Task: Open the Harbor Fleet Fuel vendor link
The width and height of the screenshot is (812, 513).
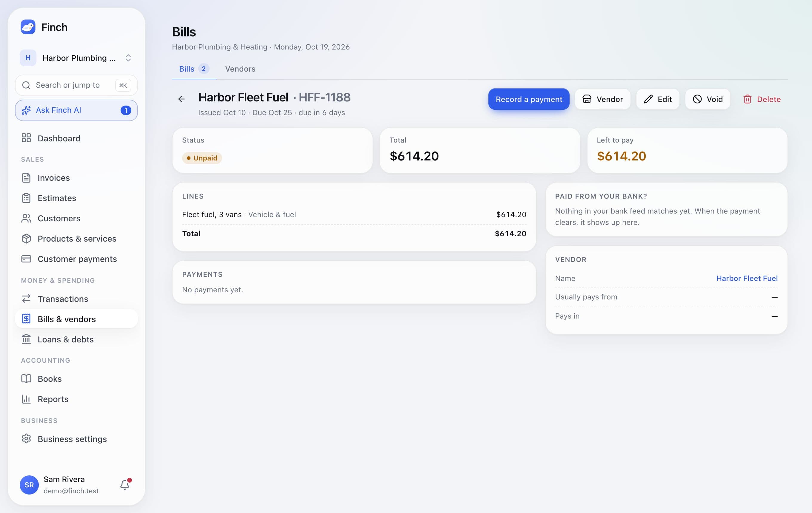Action: pos(747,278)
